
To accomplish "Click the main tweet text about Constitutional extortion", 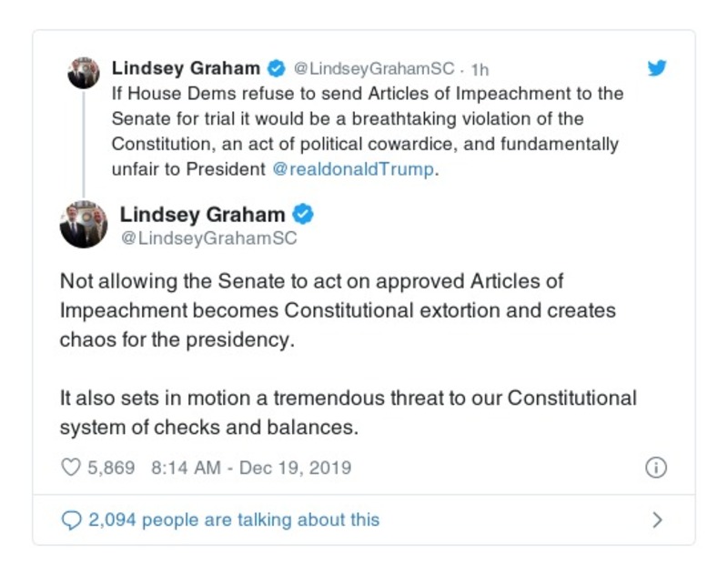I will [337, 310].
